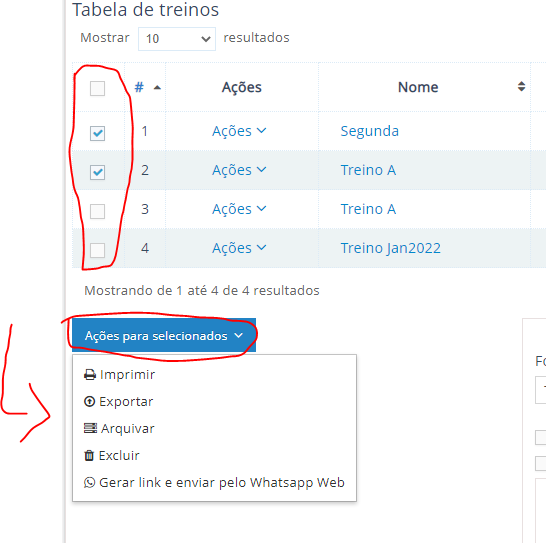546x543 pixels.
Task: Tick the checkbox for row 3 Treino A
Action: 98,211
